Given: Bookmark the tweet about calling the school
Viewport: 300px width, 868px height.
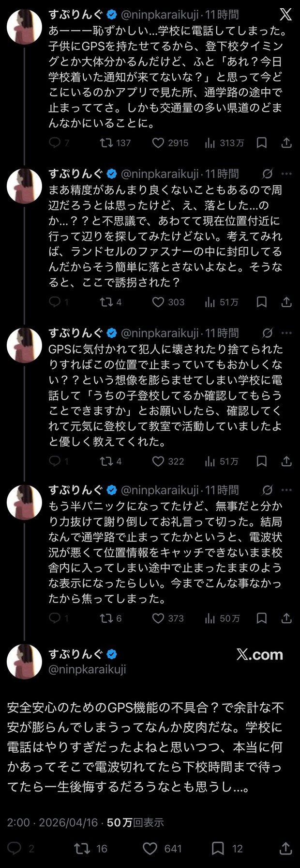Looking at the screenshot, I should pyautogui.click(x=262, y=143).
